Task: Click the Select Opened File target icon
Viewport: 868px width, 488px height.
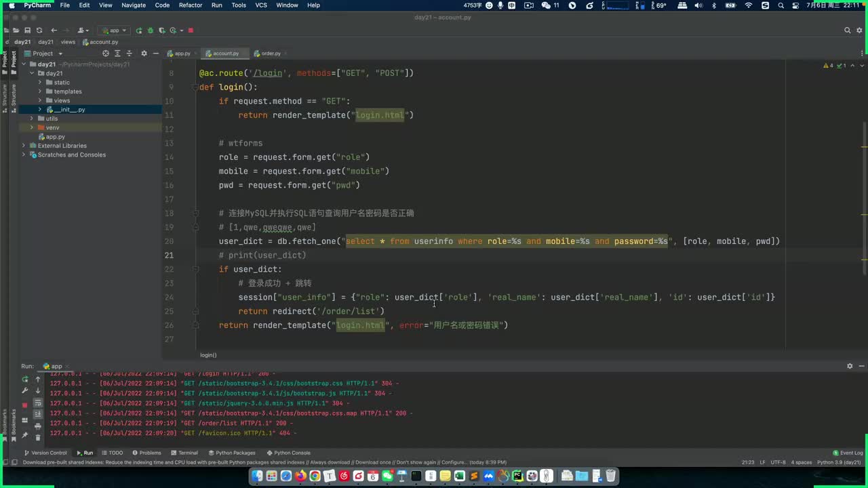Action: coord(105,54)
